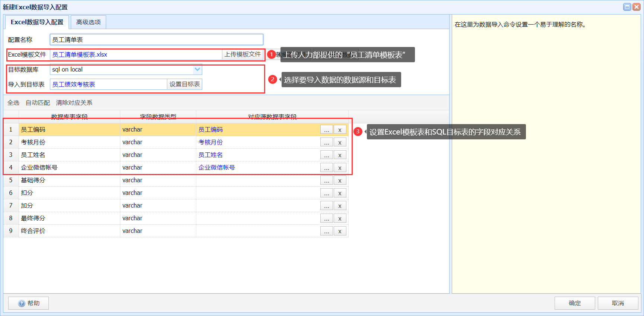The image size is (644, 316).
Task: Confirm with the 确定 button
Action: [x=575, y=303]
